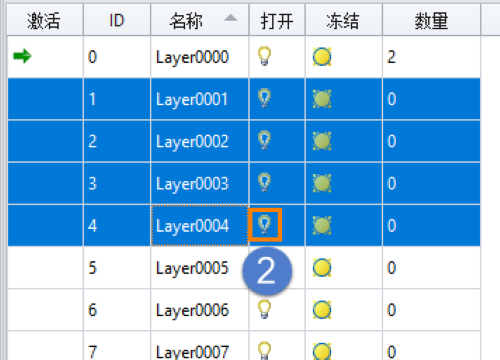Click the 冻结 column header

pos(344,20)
